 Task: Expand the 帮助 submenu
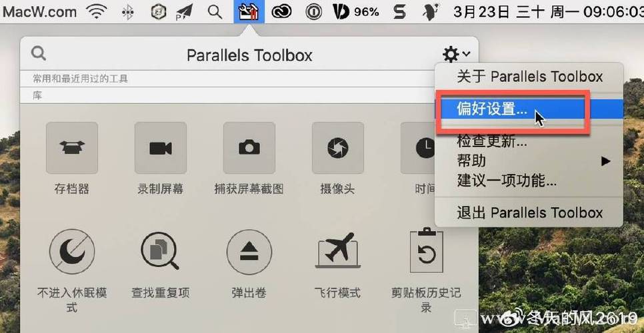click(529, 161)
